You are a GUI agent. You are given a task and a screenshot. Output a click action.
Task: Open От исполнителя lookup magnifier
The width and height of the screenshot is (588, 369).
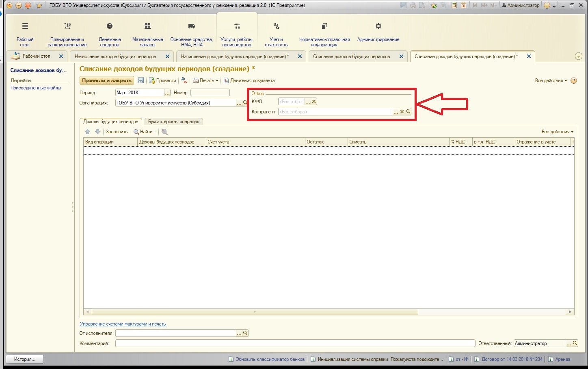coord(245,333)
